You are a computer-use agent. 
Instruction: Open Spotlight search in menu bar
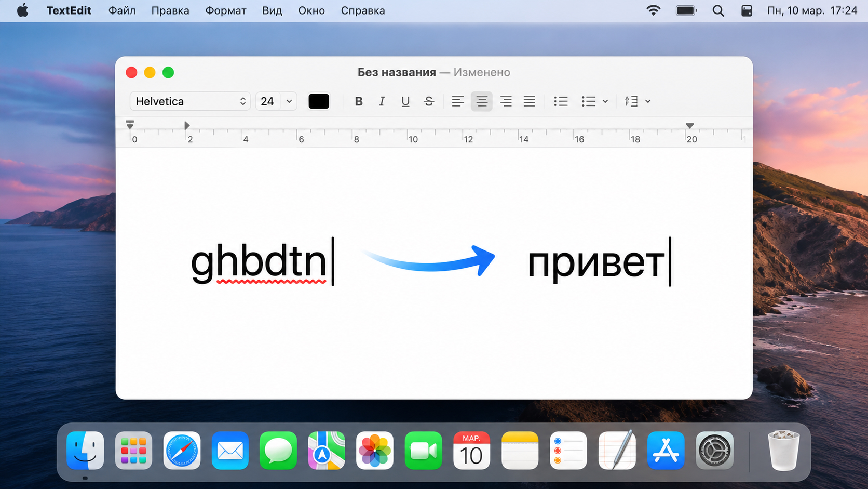coord(718,10)
